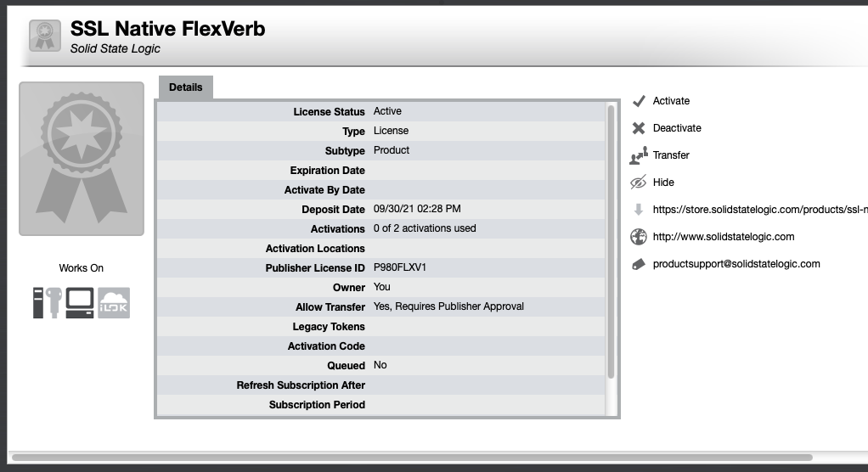The width and height of the screenshot is (868, 472).
Task: Click the Legacy Tokens row label
Action: [x=329, y=327]
